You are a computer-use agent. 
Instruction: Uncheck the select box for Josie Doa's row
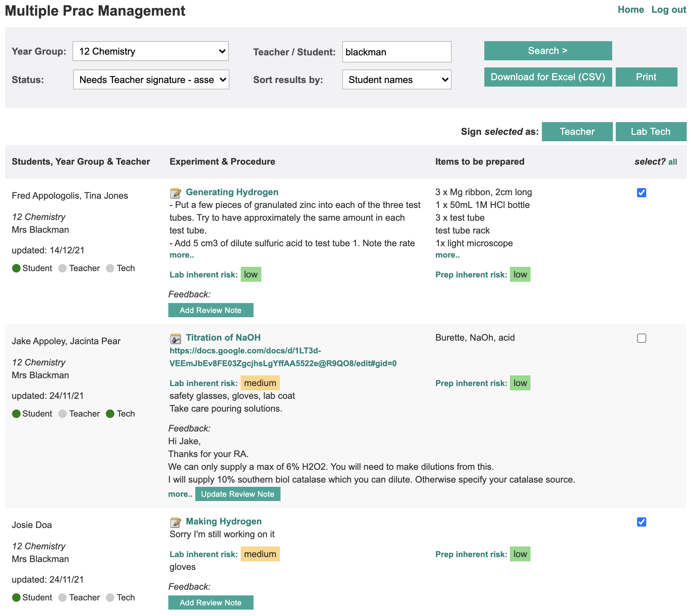click(641, 522)
